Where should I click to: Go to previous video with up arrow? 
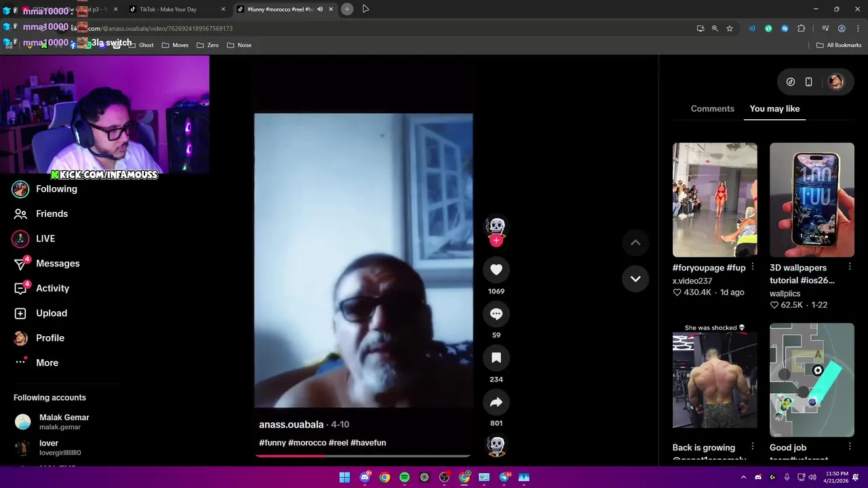click(x=635, y=243)
